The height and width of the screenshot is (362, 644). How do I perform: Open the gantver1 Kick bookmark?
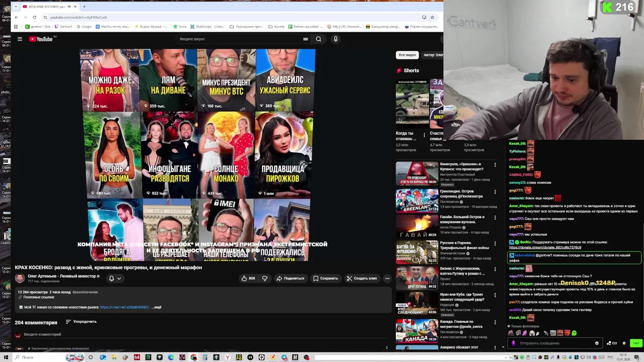pyautogui.click(x=38, y=27)
